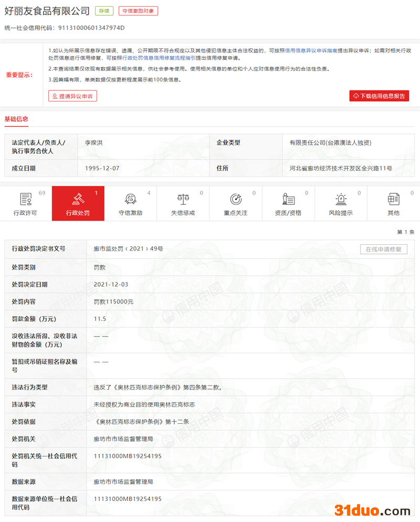Follow the 行政处罚信息信用修复流程指引 link
Screen dimensions: 420x522
[x=159, y=58]
